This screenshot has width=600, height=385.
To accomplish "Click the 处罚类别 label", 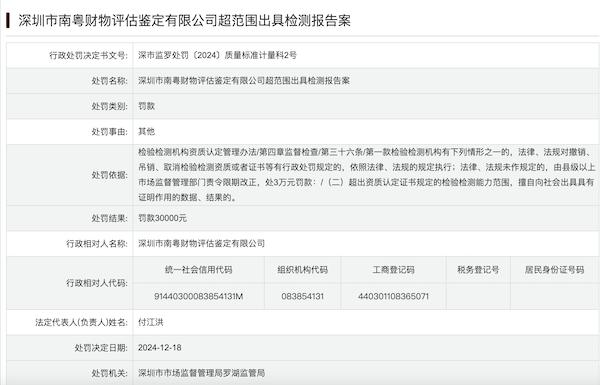I will [109, 106].
